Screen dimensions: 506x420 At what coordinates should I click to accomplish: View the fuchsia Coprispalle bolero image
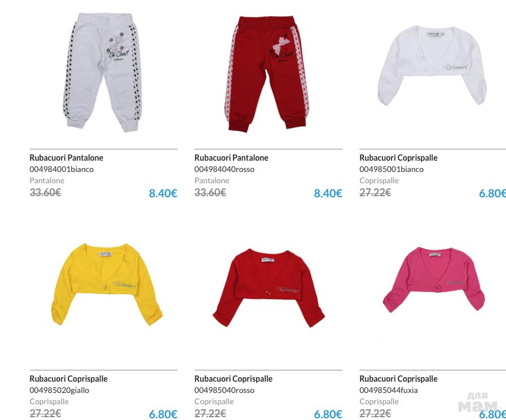[434, 280]
